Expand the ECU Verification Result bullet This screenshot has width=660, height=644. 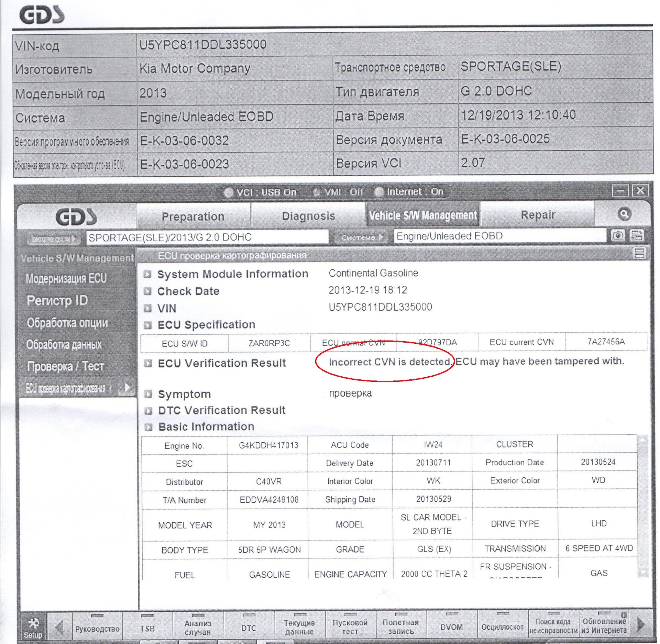[148, 363]
